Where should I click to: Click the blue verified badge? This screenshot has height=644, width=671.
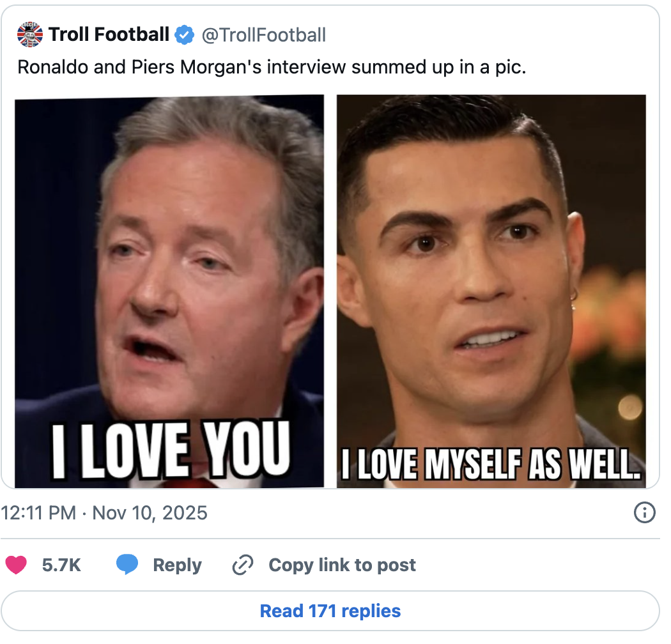185,35
